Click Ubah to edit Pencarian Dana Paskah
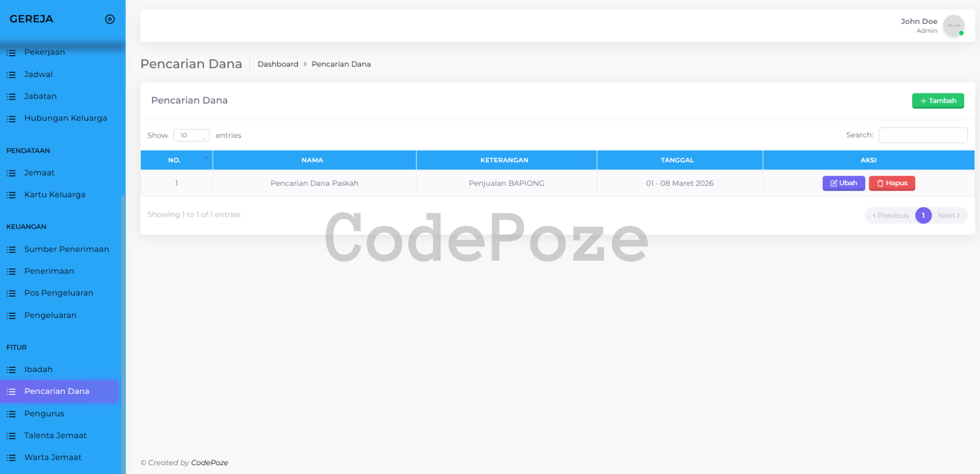The width and height of the screenshot is (980, 474). (843, 183)
